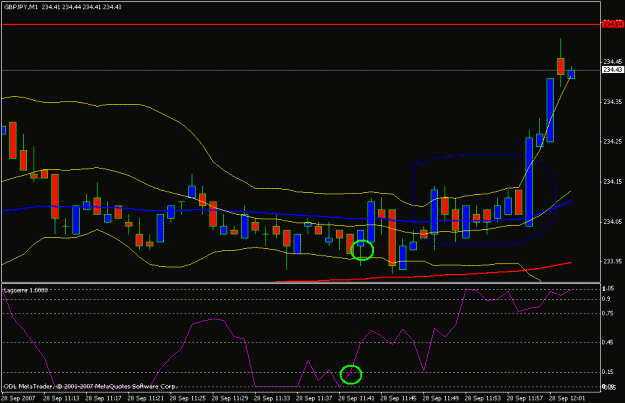
Task: Click the Laguerre 1.0000 indicator label
Action: 26,290
